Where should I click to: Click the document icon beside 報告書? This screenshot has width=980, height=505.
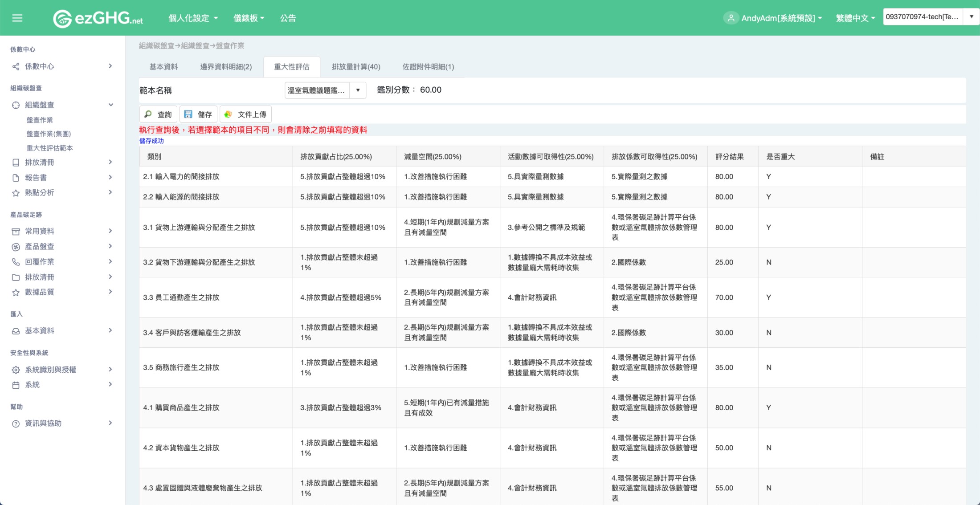16,178
